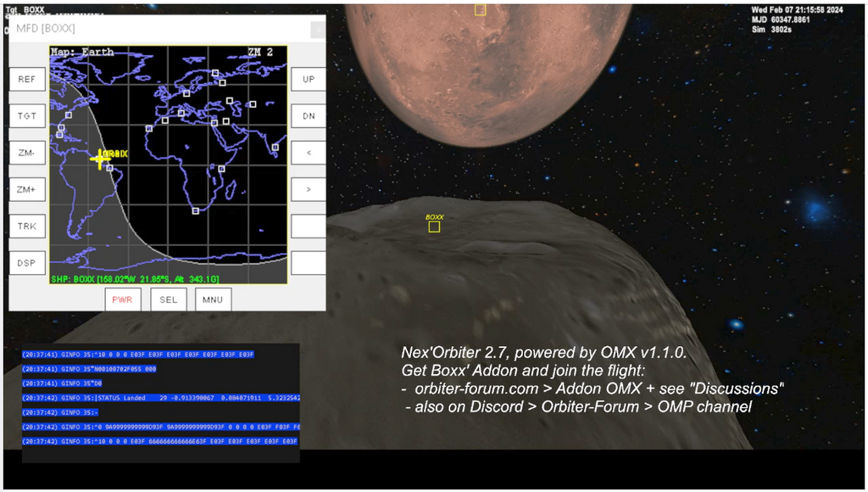Click the yellow cross ship marker on map
The height and width of the screenshot is (492, 868).
coord(100,159)
